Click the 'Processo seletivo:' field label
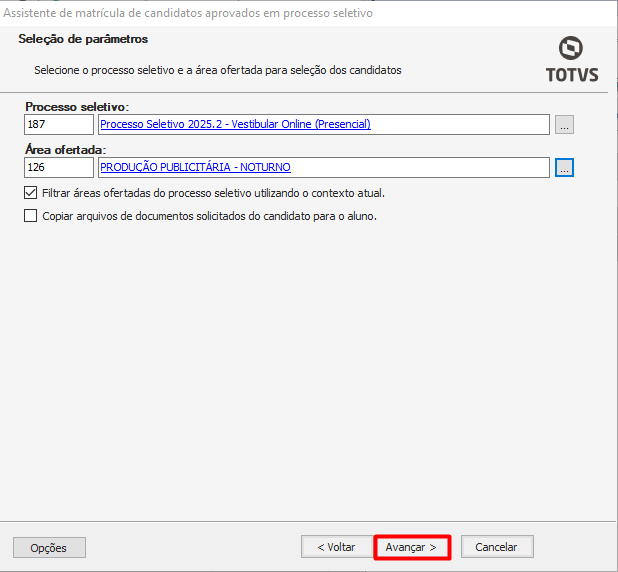This screenshot has width=618, height=572. pyautogui.click(x=78, y=107)
